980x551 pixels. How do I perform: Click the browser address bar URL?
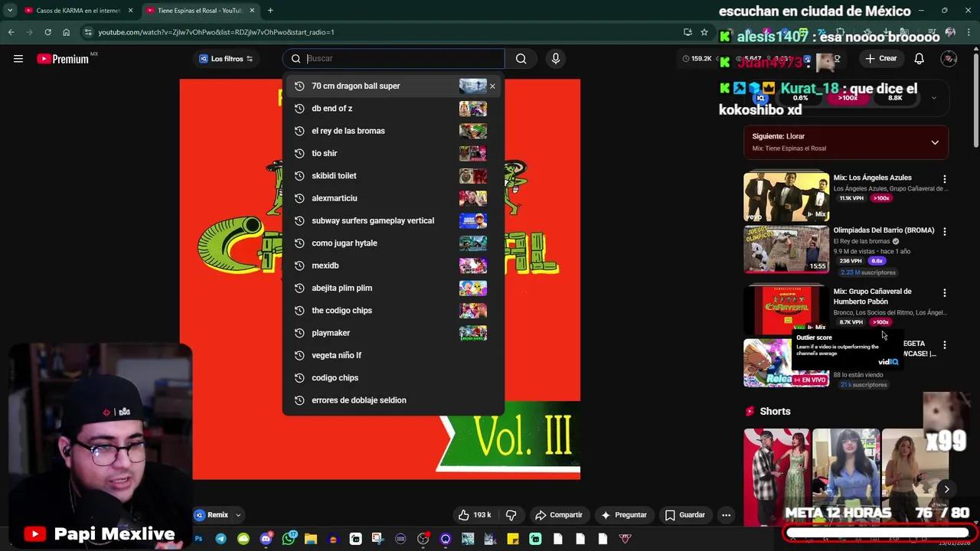coord(216,32)
